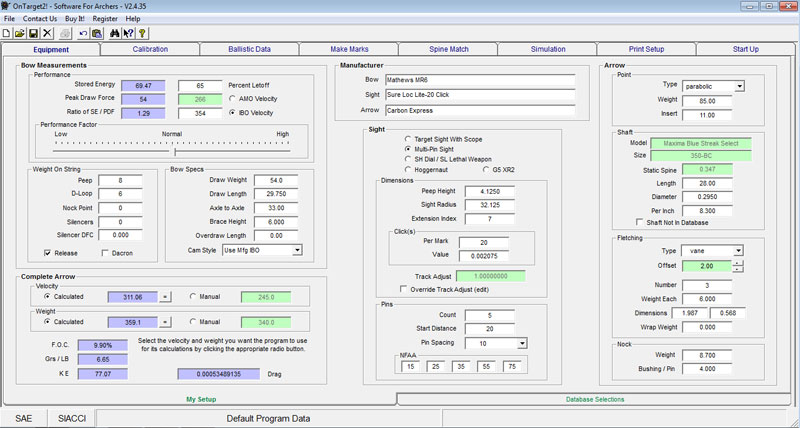Switch to the Start Up tab
This screenshot has height=428, width=800.
pos(745,49)
